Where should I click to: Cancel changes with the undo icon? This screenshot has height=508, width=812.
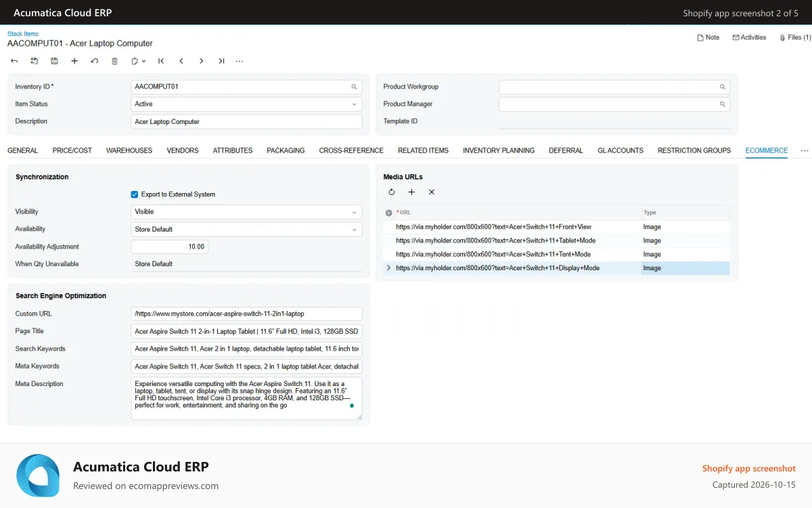click(x=94, y=61)
